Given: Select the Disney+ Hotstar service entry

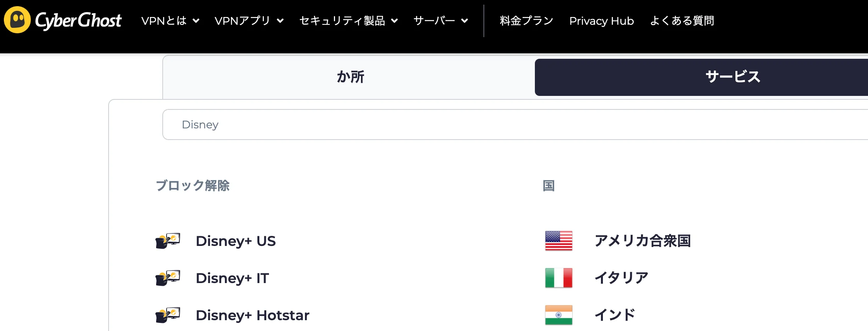Looking at the screenshot, I should coord(252,315).
